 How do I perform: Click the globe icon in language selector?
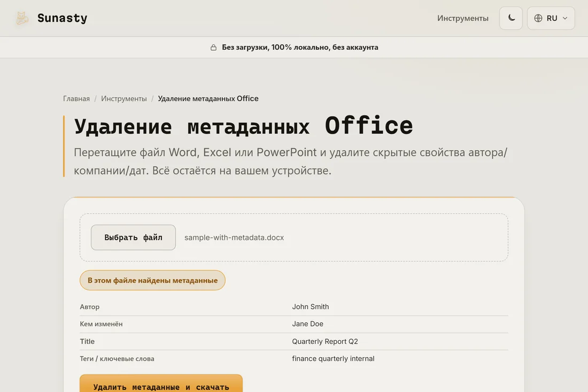[538, 18]
